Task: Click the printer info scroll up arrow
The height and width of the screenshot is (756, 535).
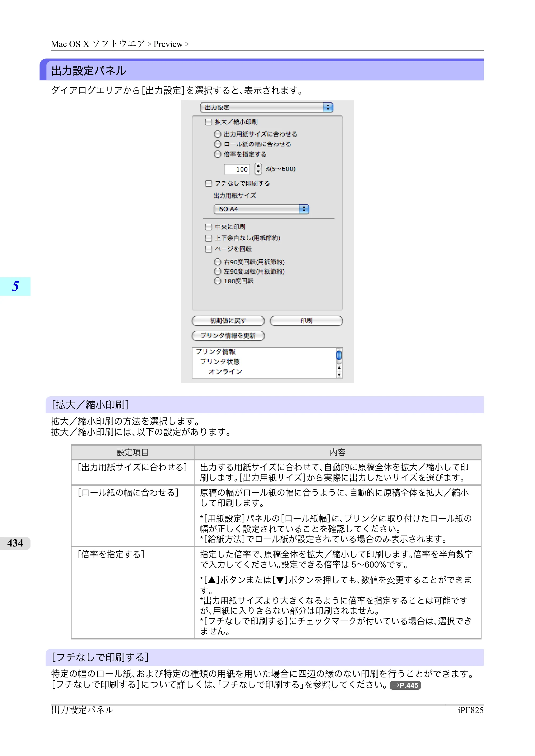Action: (339, 368)
